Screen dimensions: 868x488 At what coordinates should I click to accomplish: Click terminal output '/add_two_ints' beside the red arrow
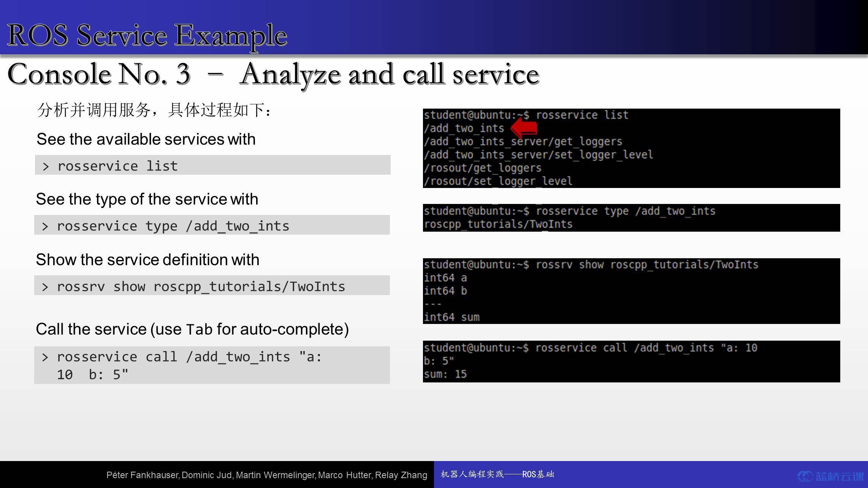click(464, 128)
